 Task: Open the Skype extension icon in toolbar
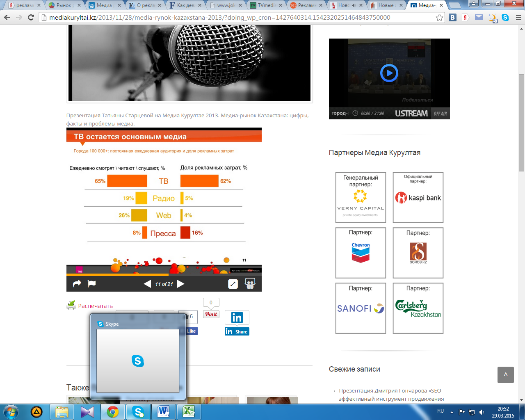(x=505, y=18)
